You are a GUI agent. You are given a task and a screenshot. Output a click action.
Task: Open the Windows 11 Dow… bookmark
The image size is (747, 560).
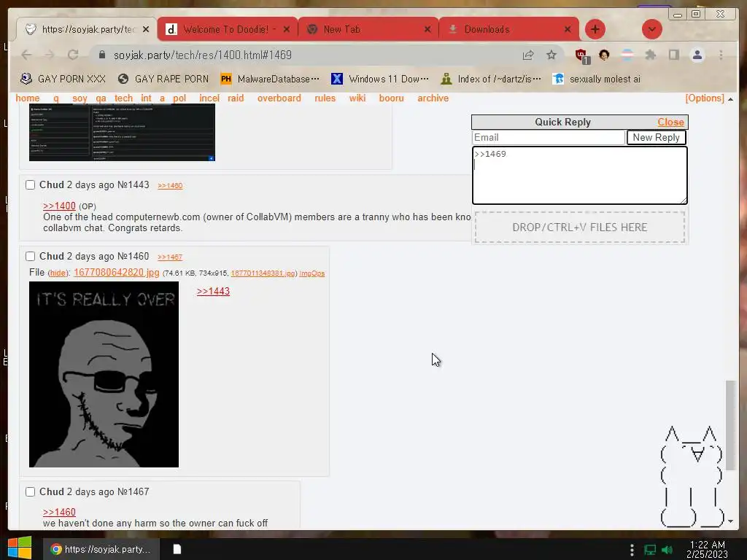pos(379,79)
